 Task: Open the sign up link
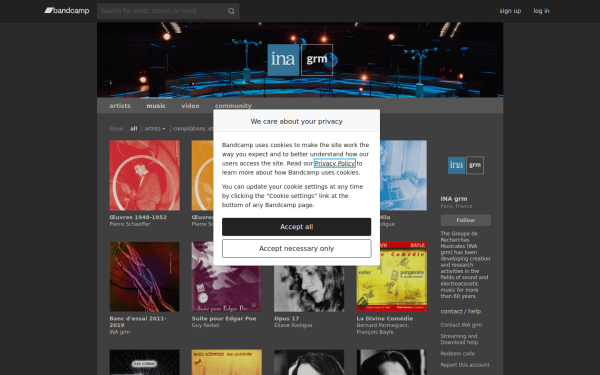coord(510,11)
